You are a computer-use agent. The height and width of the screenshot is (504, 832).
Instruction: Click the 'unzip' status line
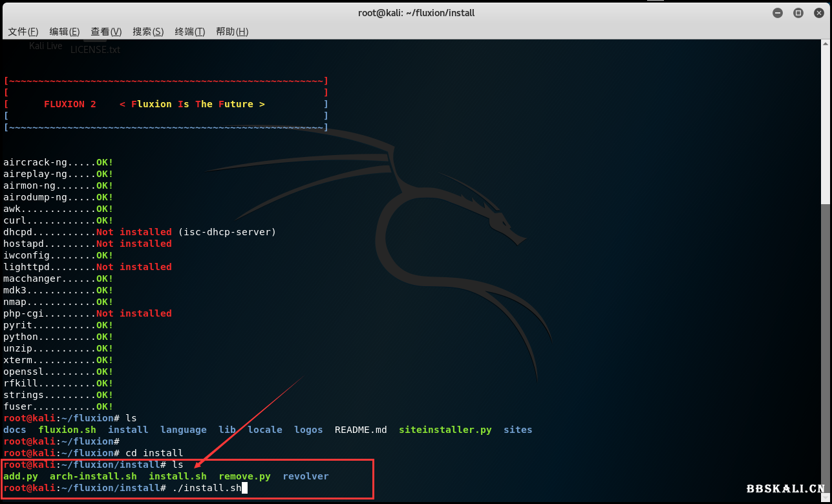click(58, 348)
